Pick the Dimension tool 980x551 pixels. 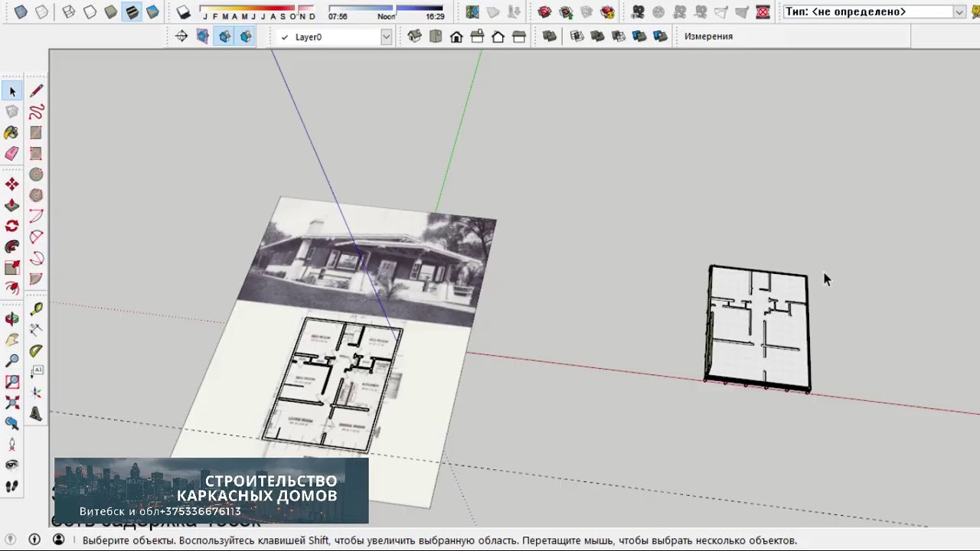coord(36,330)
